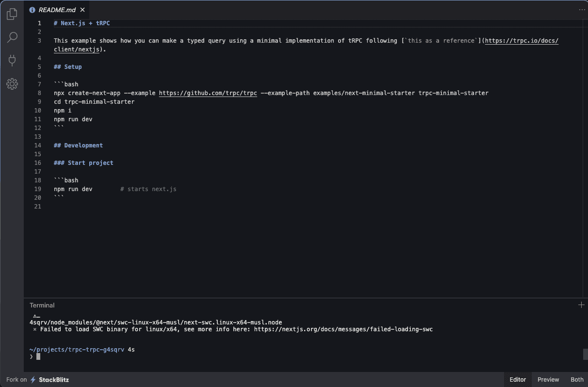The width and height of the screenshot is (588, 387).
Task: Create a new terminal with the plus icon
Action: click(x=581, y=305)
